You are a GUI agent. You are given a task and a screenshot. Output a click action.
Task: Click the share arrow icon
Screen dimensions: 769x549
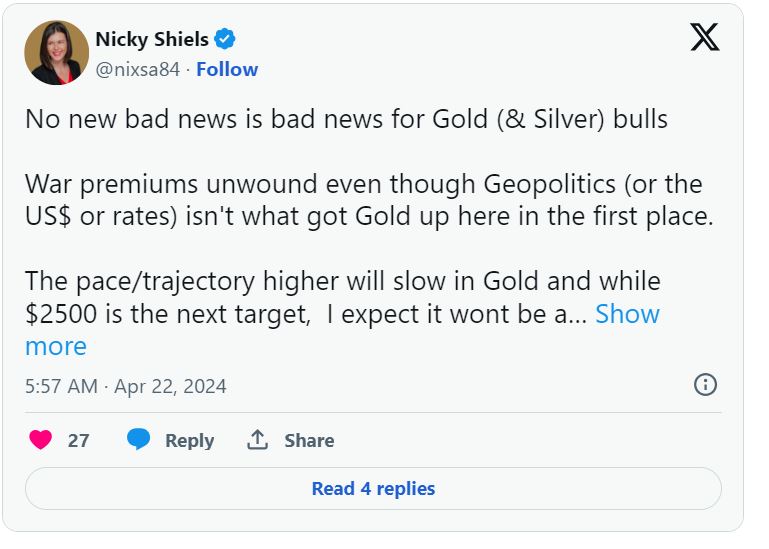click(258, 440)
